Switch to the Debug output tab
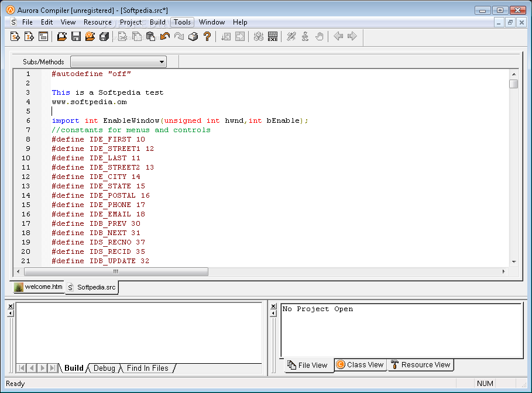532x393 pixels. tap(104, 368)
